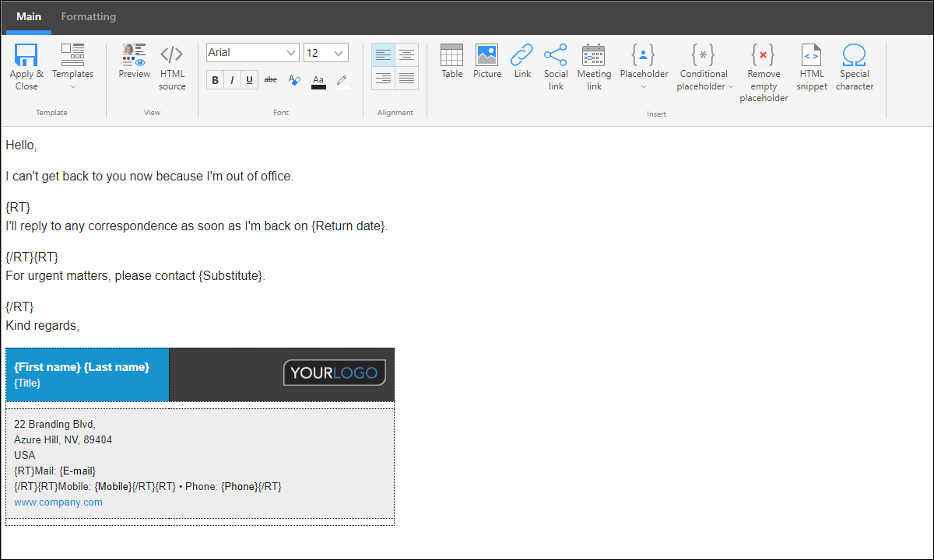Click the www.company.com link in signature
This screenshot has width=934, height=560.
(58, 502)
